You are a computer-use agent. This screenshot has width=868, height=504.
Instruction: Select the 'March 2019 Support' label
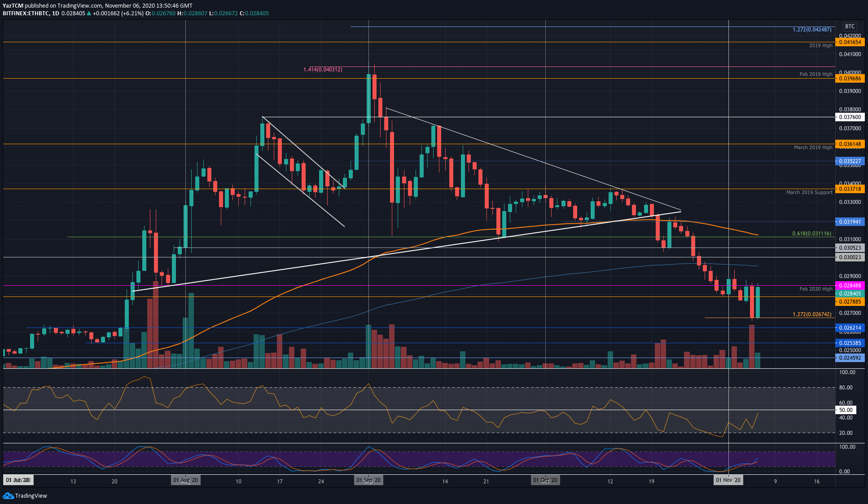809,192
